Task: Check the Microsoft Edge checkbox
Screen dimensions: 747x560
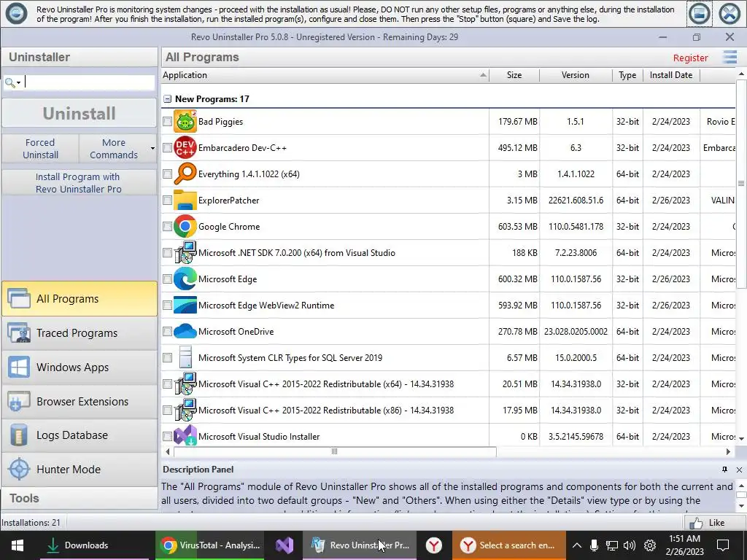Action: click(x=167, y=279)
